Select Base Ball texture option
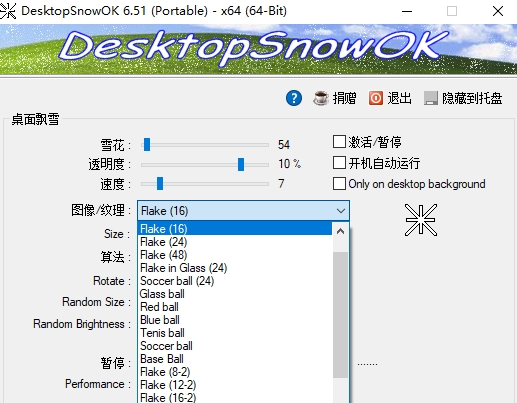This screenshot has height=403, width=517. pyautogui.click(x=235, y=359)
